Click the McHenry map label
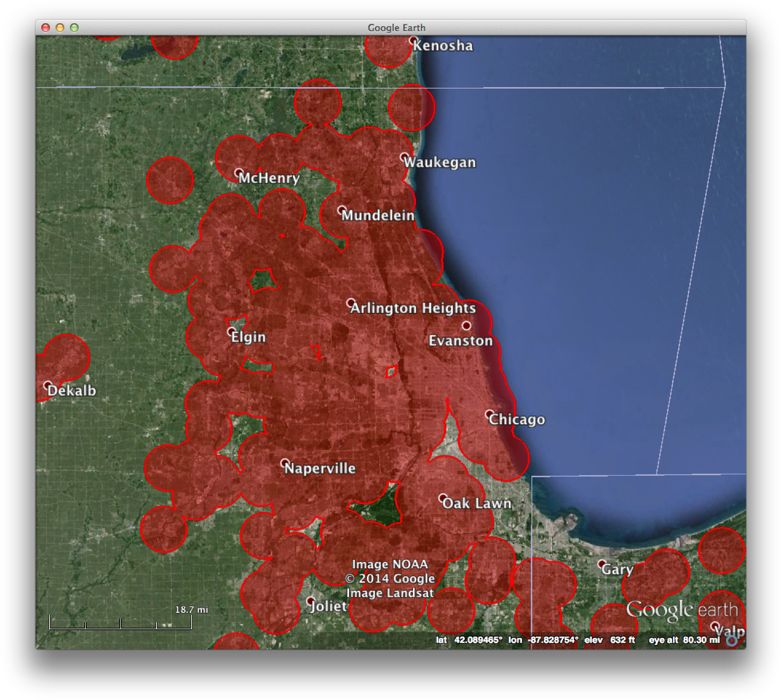Viewport: 781px width, 700px height. click(x=269, y=178)
